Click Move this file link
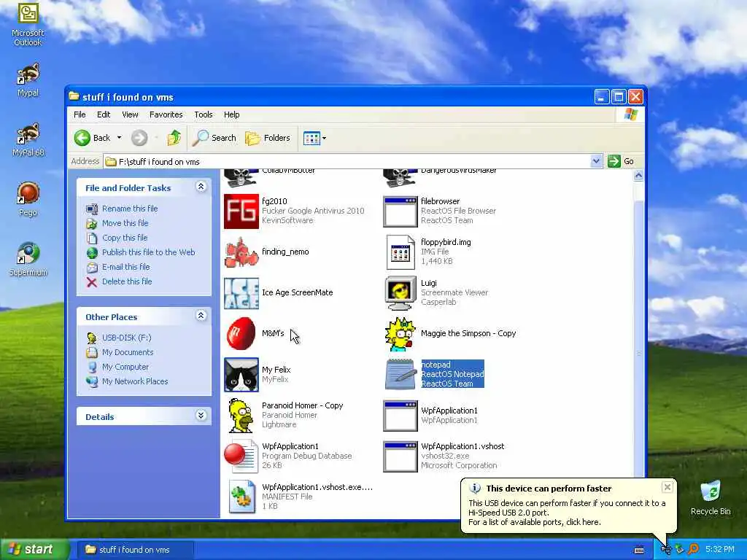 coord(125,223)
